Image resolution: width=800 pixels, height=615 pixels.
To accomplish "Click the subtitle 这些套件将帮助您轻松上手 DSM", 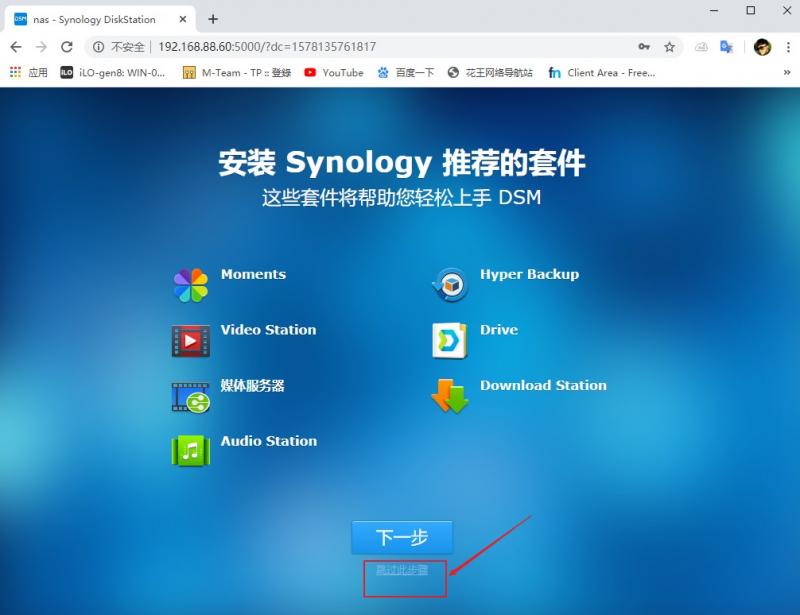I will click(x=402, y=198).
